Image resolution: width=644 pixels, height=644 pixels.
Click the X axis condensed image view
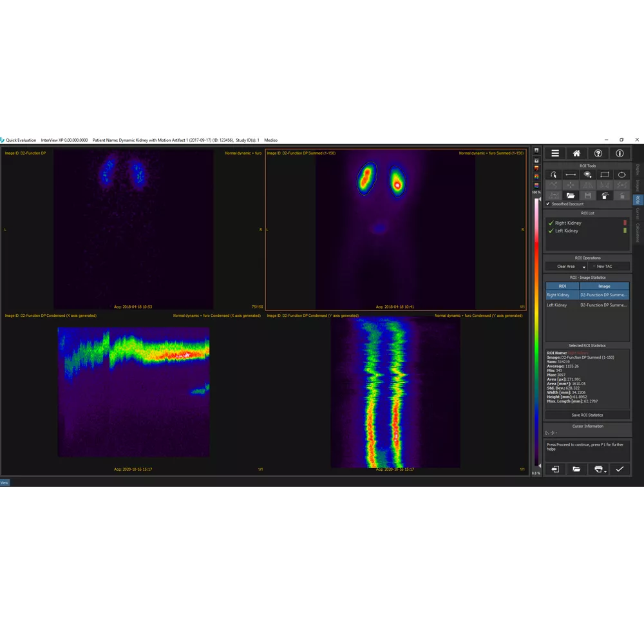(133, 392)
